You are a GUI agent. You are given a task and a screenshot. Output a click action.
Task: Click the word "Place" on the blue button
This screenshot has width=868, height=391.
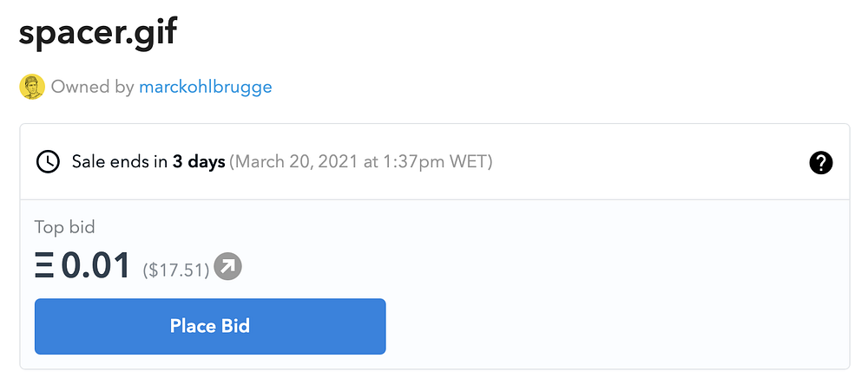(x=191, y=326)
